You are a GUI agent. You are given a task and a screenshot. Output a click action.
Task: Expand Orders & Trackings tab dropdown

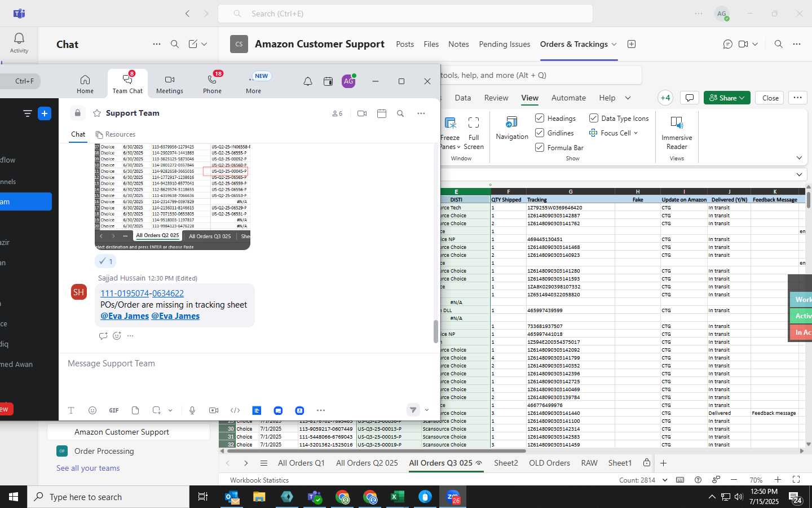tap(614, 44)
